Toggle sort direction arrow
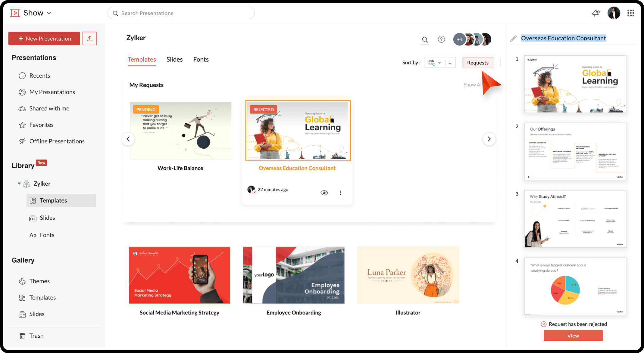 [450, 63]
